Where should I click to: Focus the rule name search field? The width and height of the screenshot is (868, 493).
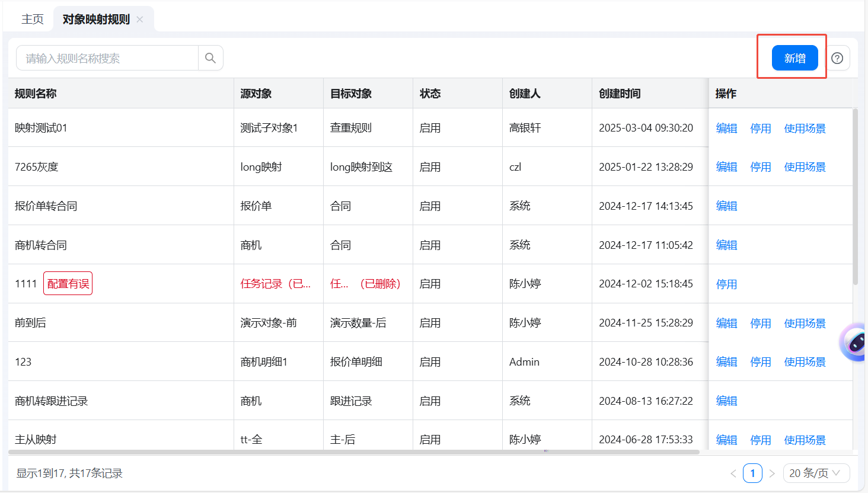click(107, 58)
